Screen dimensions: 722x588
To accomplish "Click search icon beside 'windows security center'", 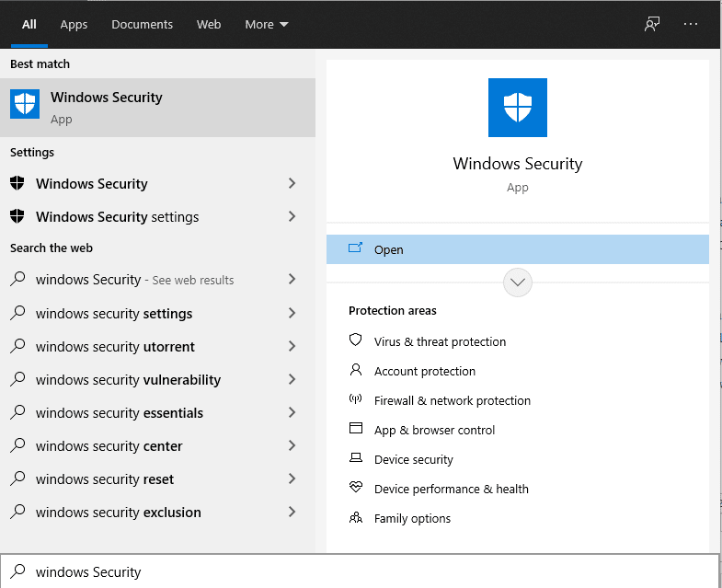I will tap(17, 445).
